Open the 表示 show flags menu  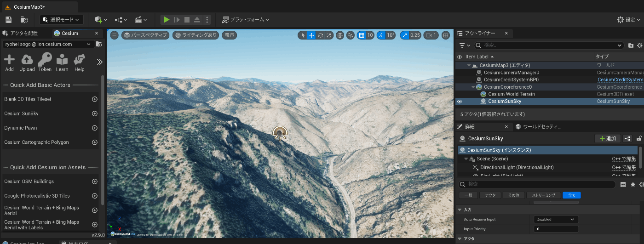(229, 35)
